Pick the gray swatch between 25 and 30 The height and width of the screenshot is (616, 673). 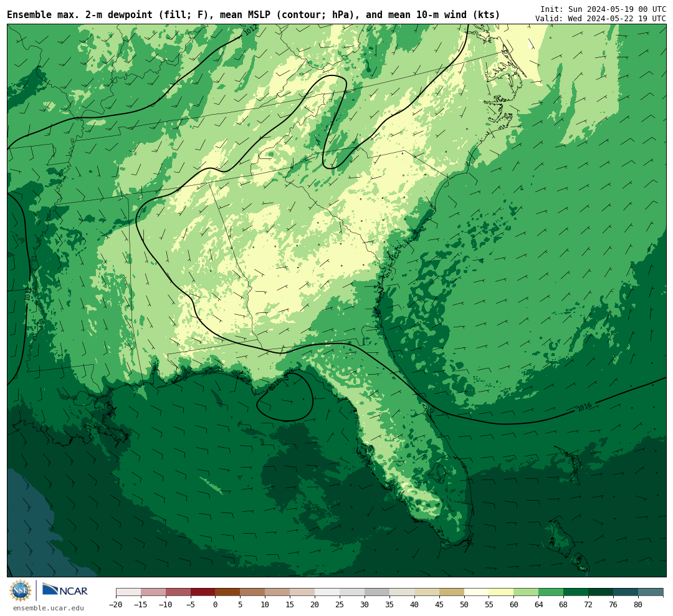click(352, 592)
